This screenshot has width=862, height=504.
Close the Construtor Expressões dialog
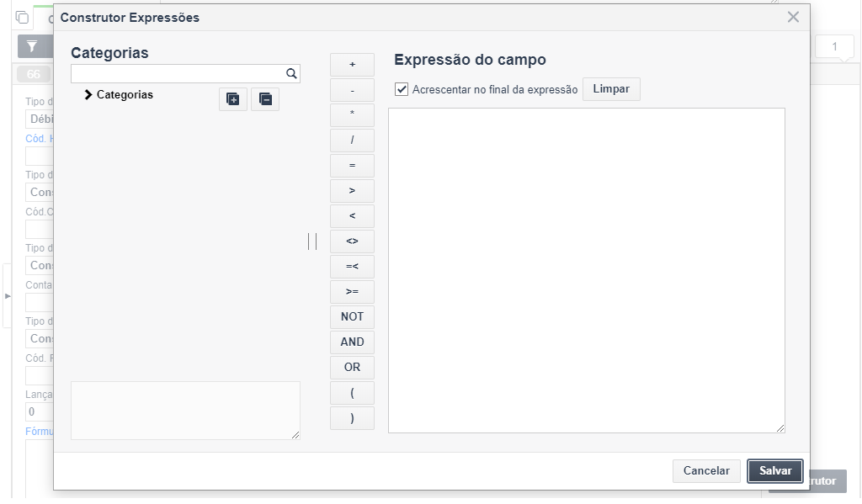point(793,17)
